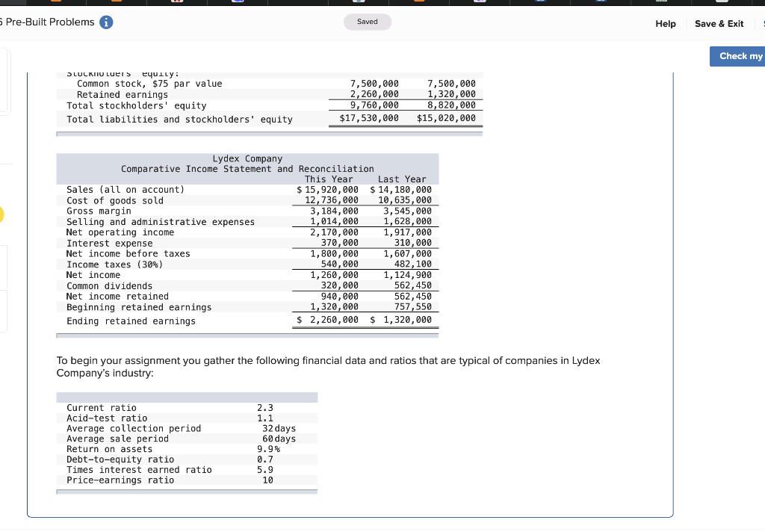Open the Help menu item
This screenshot has height=532, width=765.
(665, 23)
